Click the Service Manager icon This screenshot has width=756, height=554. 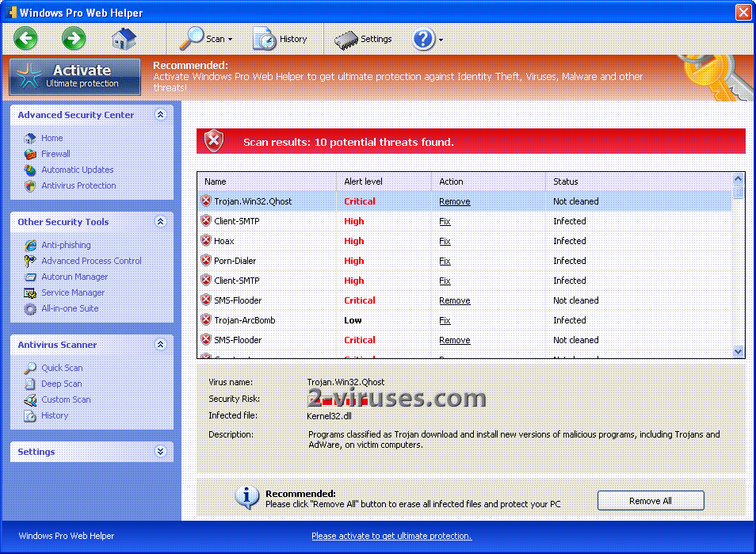(30, 293)
